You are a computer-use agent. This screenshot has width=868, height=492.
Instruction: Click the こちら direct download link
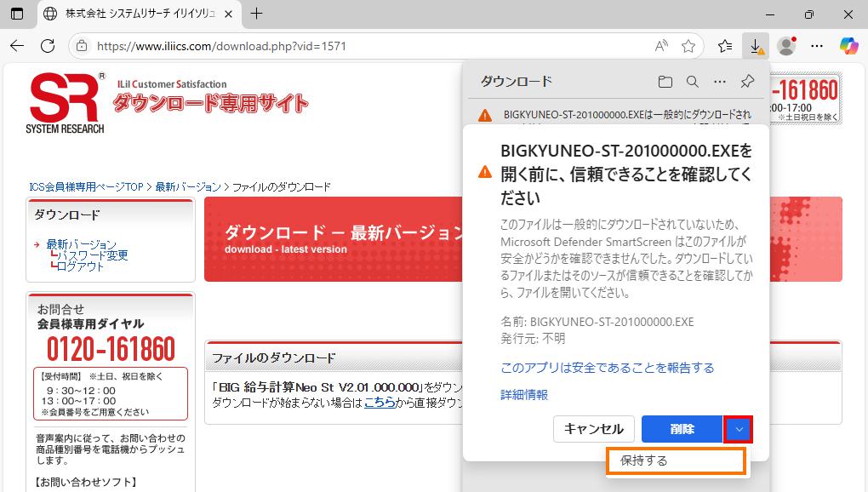click(x=380, y=403)
